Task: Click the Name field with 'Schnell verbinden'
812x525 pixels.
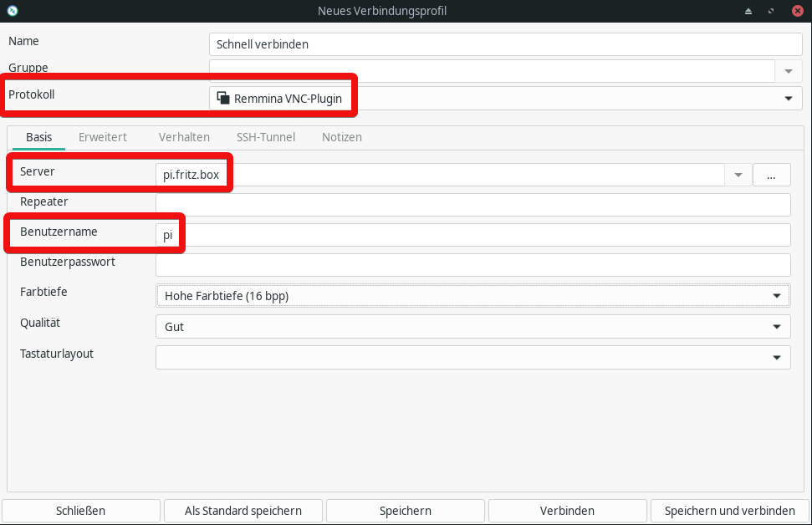Action: tap(506, 44)
